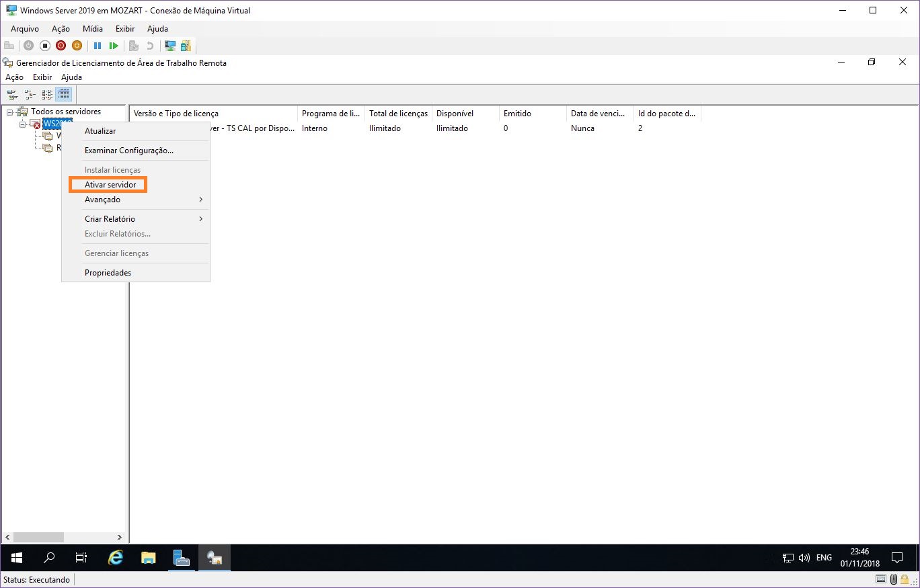
Task: Sort by Total de licenças column header
Action: click(x=398, y=114)
